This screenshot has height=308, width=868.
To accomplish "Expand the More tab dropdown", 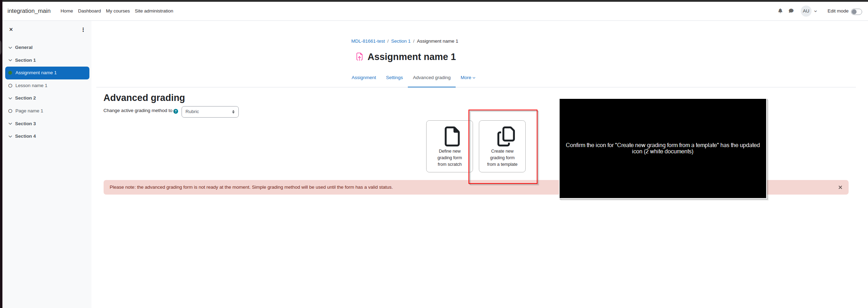I will click(468, 78).
